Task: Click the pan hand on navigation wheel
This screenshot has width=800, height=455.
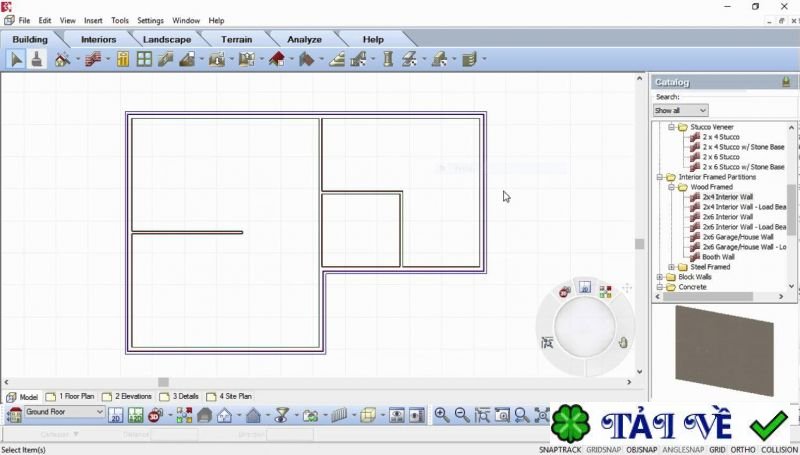Action: tap(622, 343)
